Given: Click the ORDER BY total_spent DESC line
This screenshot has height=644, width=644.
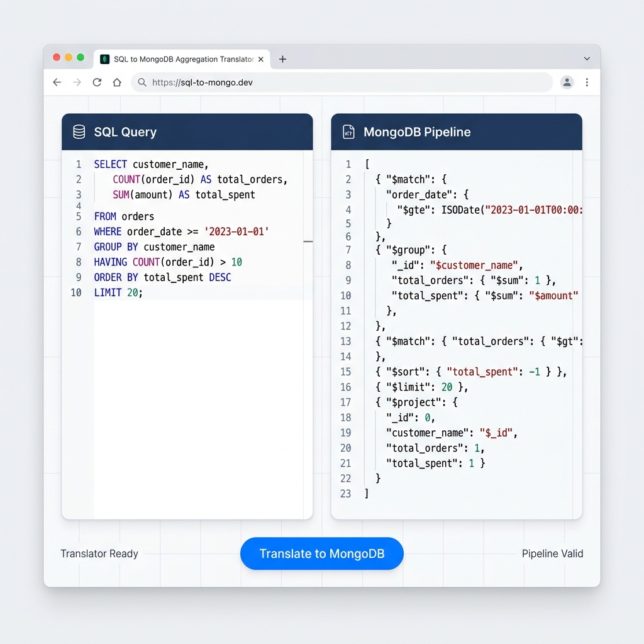Looking at the screenshot, I should pos(163,277).
